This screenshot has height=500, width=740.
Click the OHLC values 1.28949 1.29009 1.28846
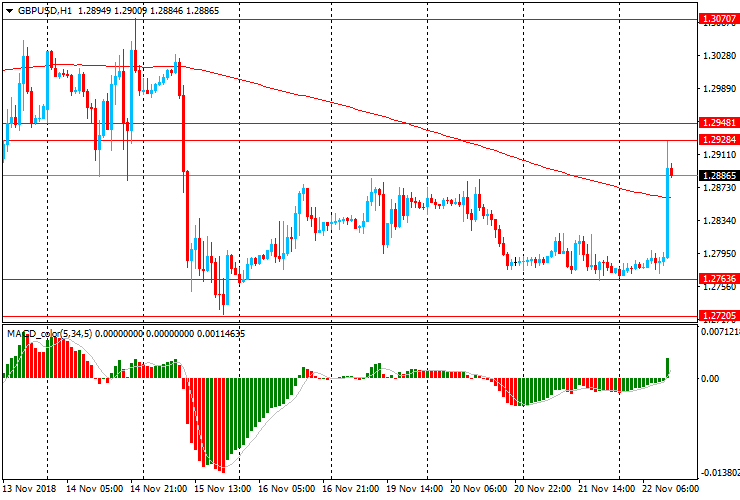click(130, 10)
